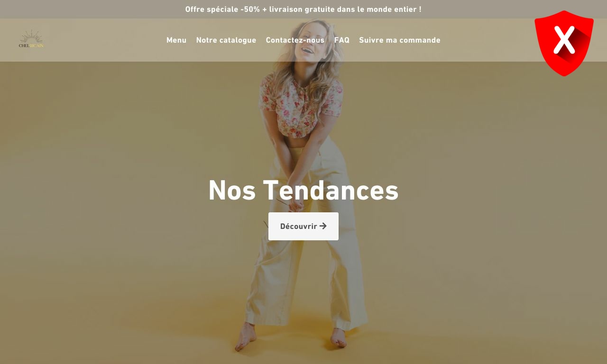The width and height of the screenshot is (607, 364).
Task: Click the special offer announcement bar
Action: (303, 9)
